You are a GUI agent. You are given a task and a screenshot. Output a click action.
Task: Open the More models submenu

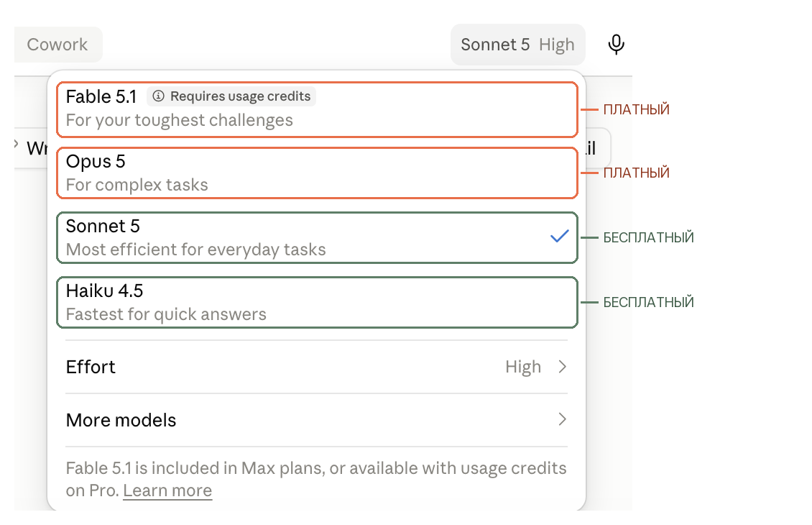(x=316, y=420)
